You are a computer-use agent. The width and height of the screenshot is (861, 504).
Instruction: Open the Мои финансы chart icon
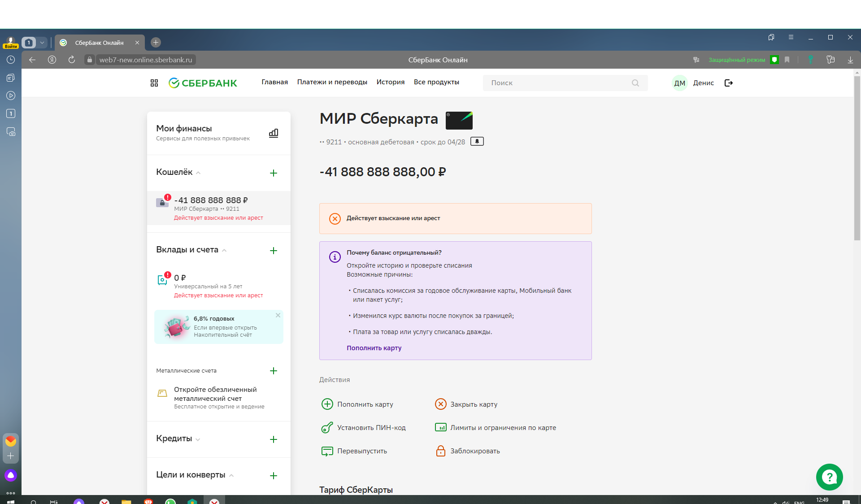pos(274,133)
